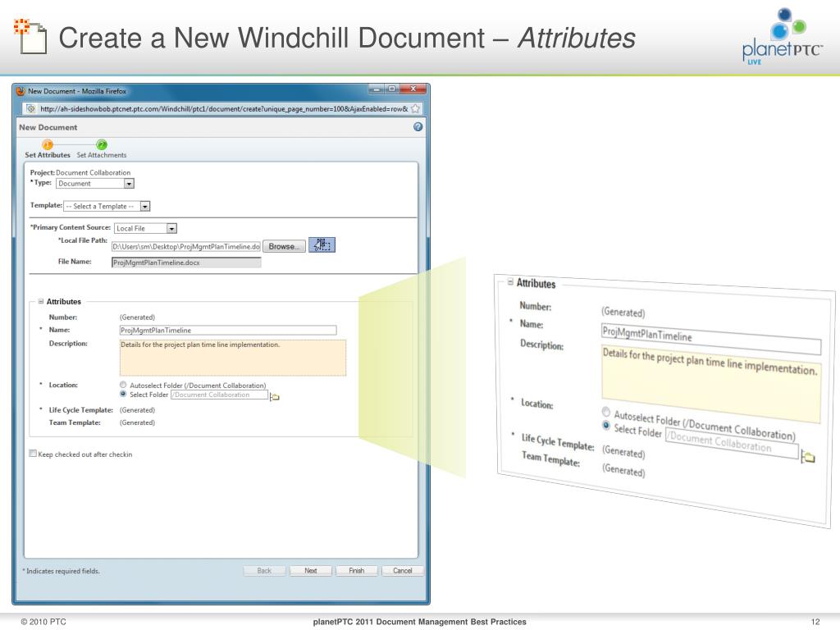This screenshot has height=630, width=840.
Task: Click the new document icon in slide title
Action: click(x=30, y=36)
